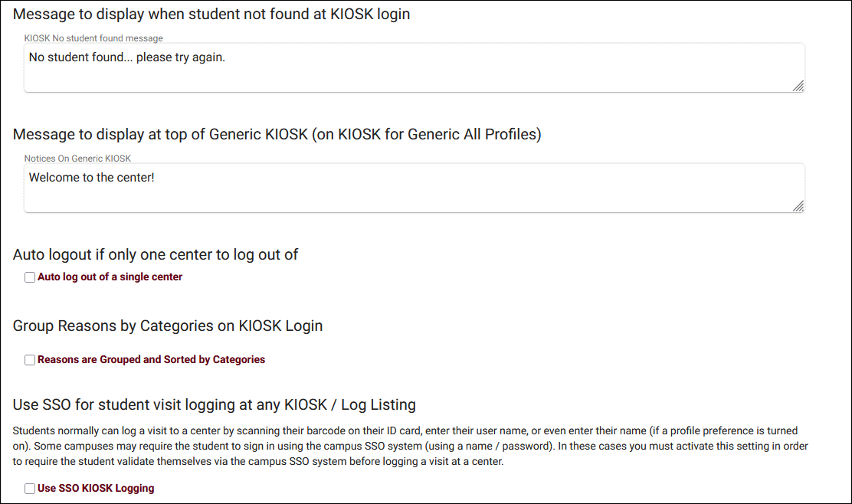Click the 'Auto logout if only one center' heading

tap(156, 255)
